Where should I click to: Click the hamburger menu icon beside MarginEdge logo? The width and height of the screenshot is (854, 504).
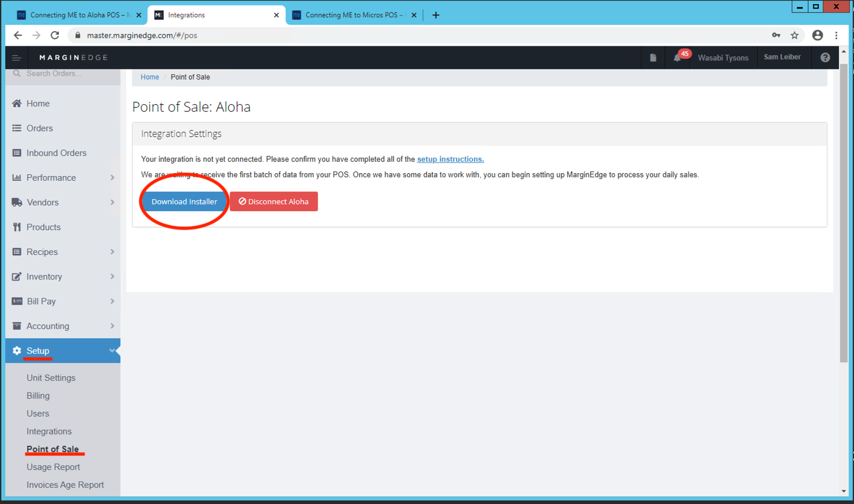click(x=17, y=58)
